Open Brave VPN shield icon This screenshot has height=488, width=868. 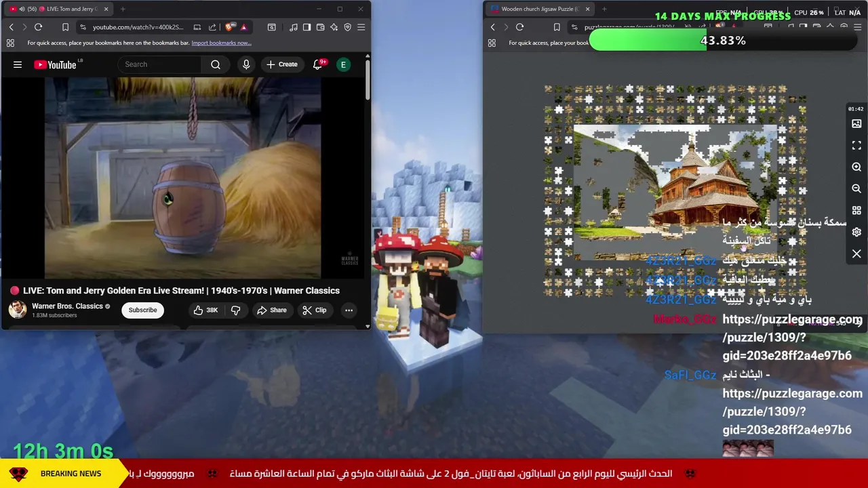pyautogui.click(x=347, y=27)
